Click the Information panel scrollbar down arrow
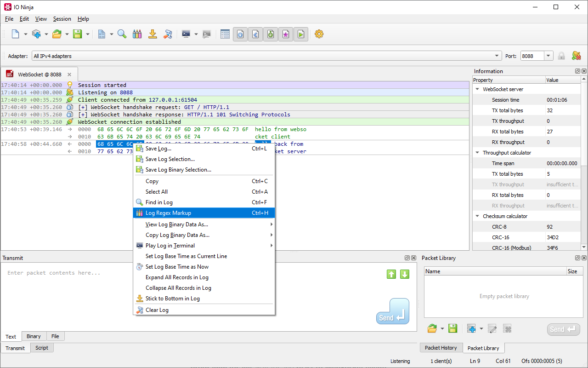This screenshot has width=588, height=368. click(584, 247)
